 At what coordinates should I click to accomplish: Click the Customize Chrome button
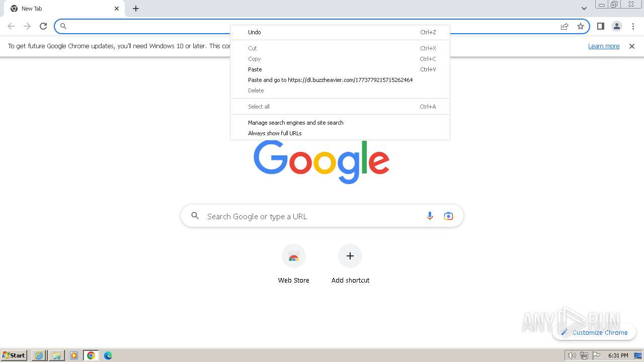(594, 332)
